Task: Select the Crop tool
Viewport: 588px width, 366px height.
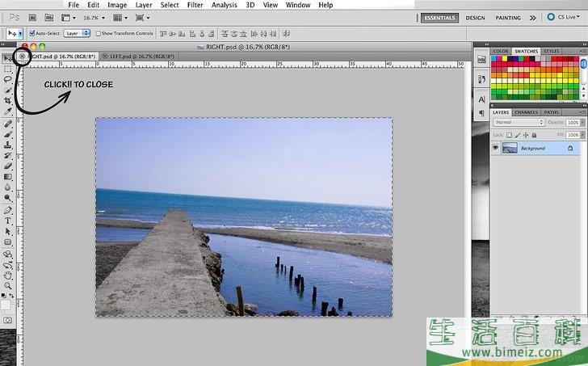Action: coord(8,100)
